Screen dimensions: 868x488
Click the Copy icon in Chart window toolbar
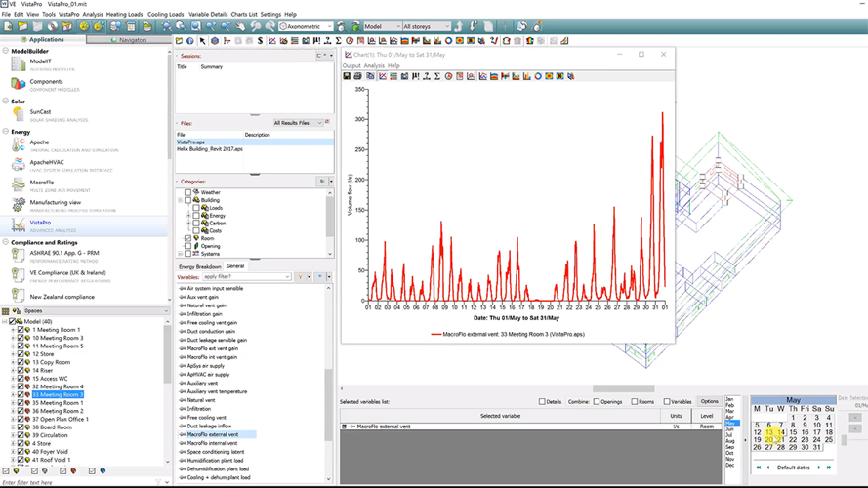pyautogui.click(x=370, y=76)
